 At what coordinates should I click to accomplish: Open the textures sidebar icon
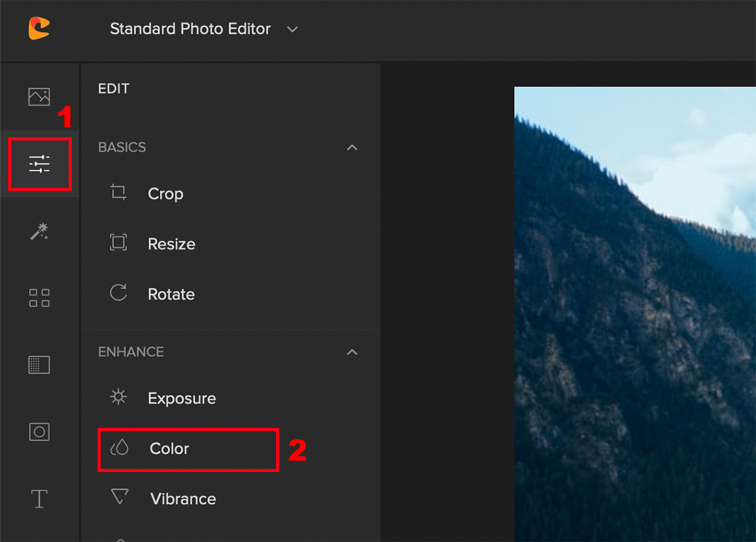(x=39, y=365)
